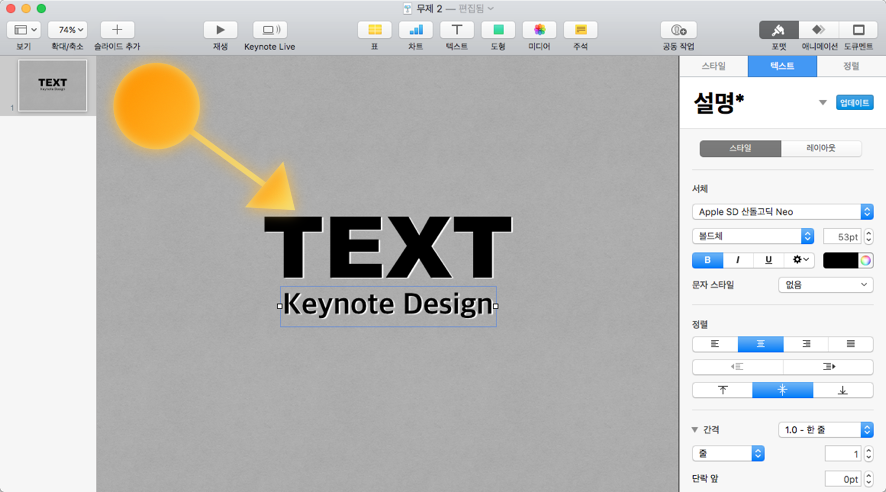Justify the text alignment
The height and width of the screenshot is (492, 886).
click(850, 344)
